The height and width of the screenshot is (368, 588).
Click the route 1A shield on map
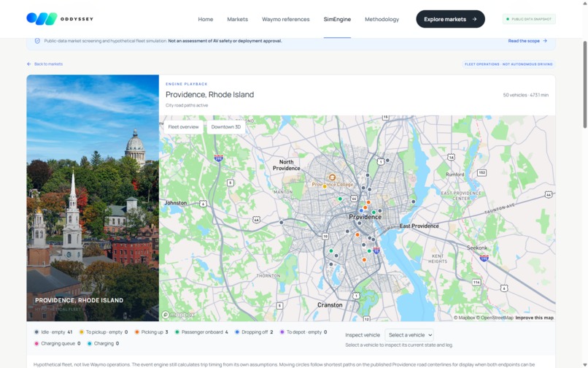[x=451, y=157]
